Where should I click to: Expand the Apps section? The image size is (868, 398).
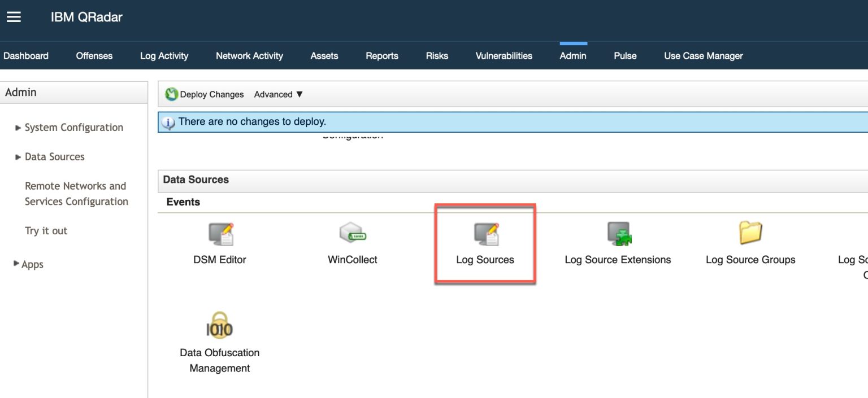coord(32,264)
